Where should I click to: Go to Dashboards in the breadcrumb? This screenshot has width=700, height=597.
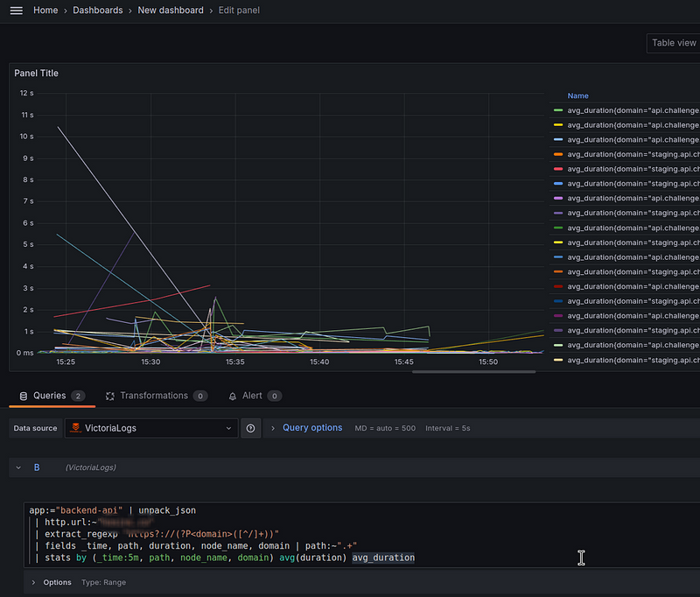97,11
